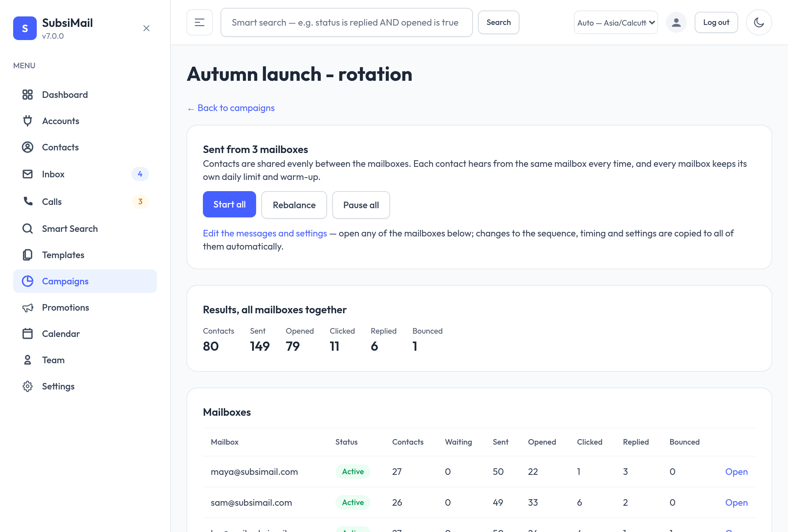Click the Status column header

point(346,442)
